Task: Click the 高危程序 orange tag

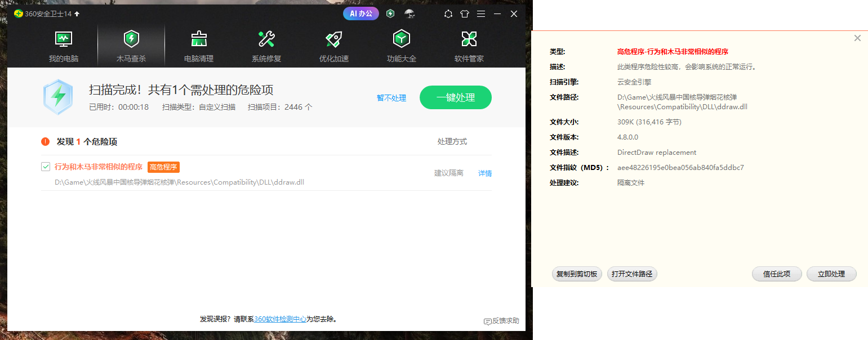Action: (163, 167)
